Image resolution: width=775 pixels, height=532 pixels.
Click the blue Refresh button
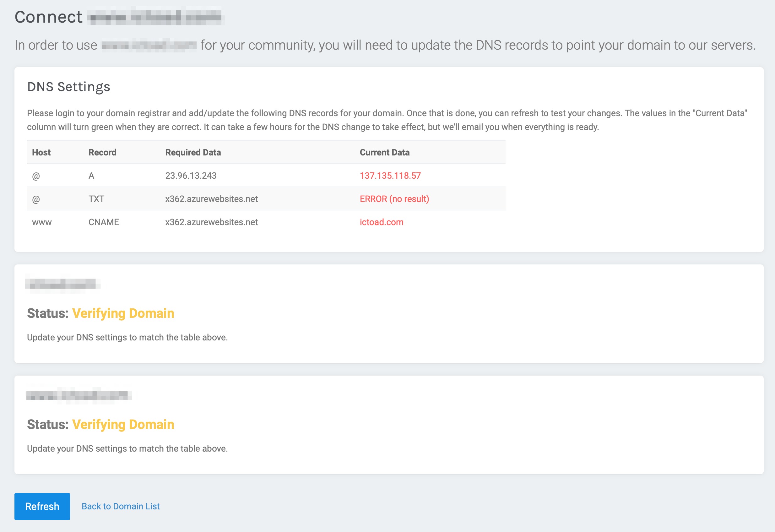42,506
